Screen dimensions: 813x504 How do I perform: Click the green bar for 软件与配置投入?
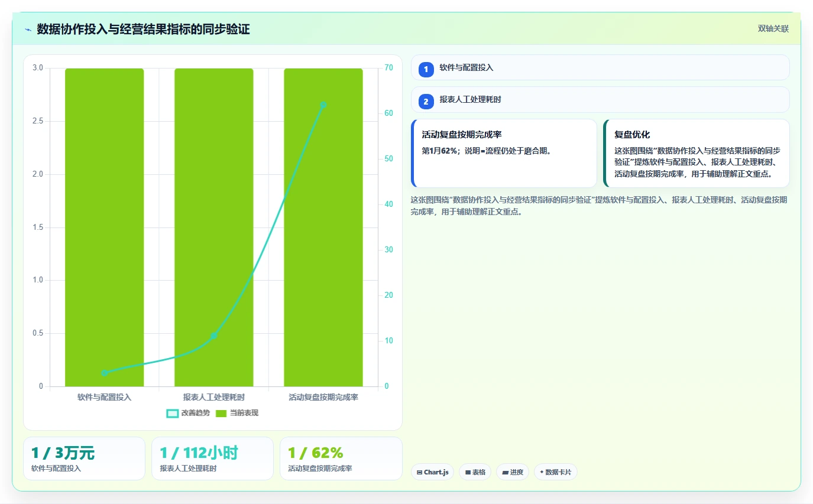coord(104,227)
